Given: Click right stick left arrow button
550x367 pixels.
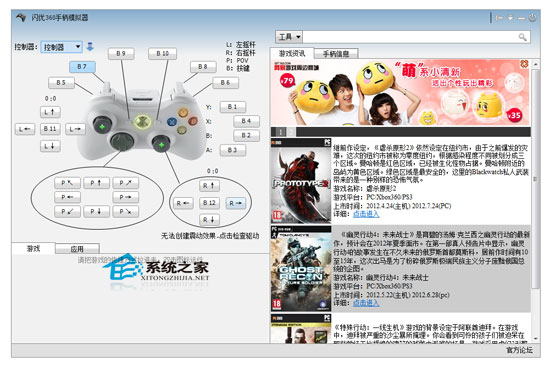Looking at the screenshot, I should (183, 203).
